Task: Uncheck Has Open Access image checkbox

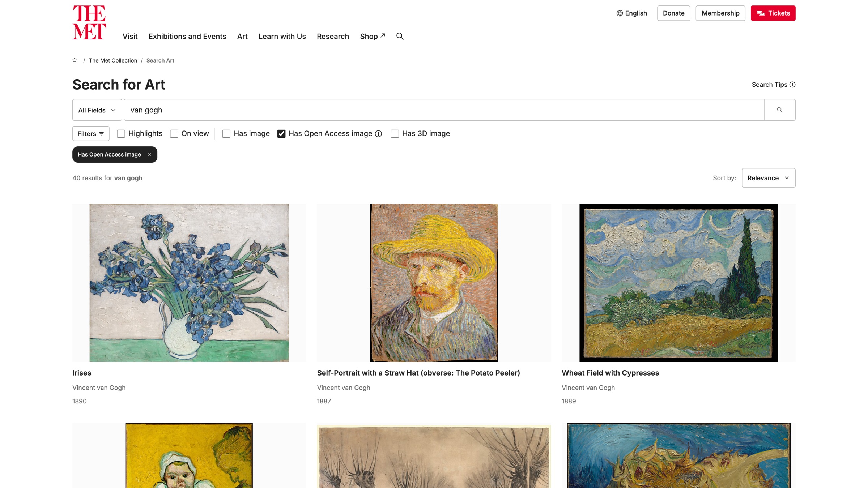Action: pyautogui.click(x=281, y=134)
